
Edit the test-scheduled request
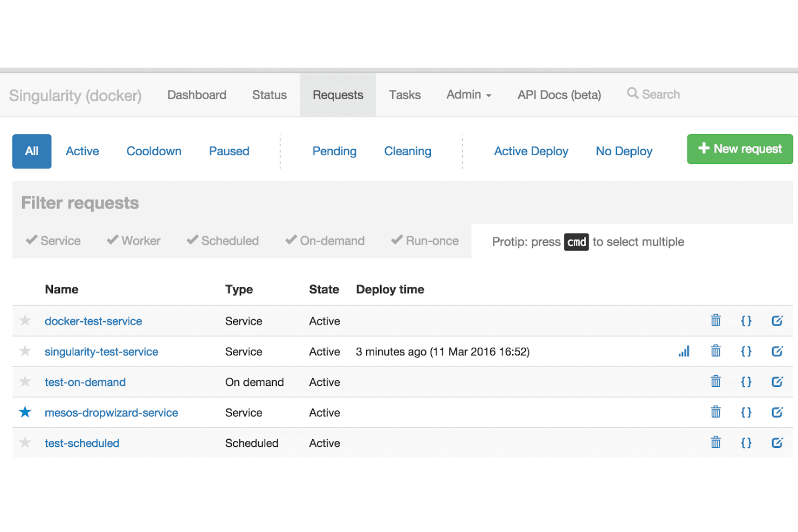777,443
